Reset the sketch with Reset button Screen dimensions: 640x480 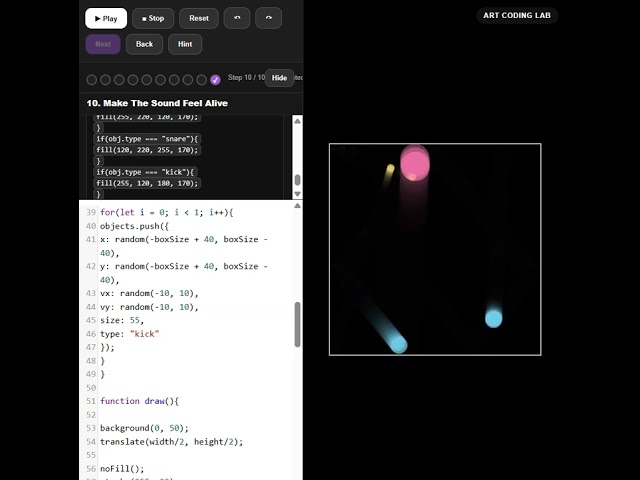point(199,18)
